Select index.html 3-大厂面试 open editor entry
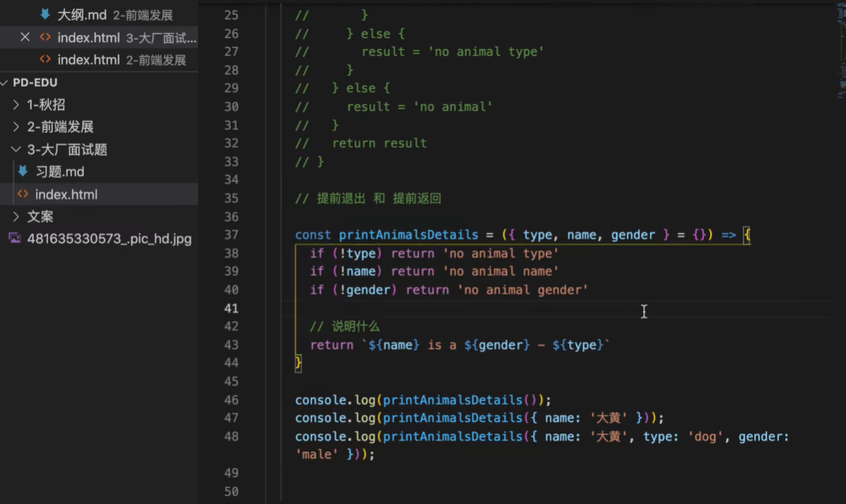Viewport: 846px width, 504px height. (99, 37)
